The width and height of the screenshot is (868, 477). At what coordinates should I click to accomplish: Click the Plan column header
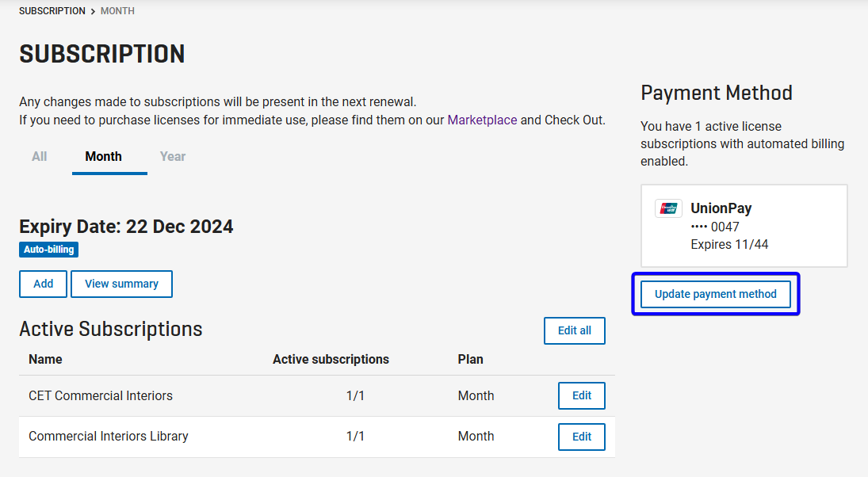point(470,359)
